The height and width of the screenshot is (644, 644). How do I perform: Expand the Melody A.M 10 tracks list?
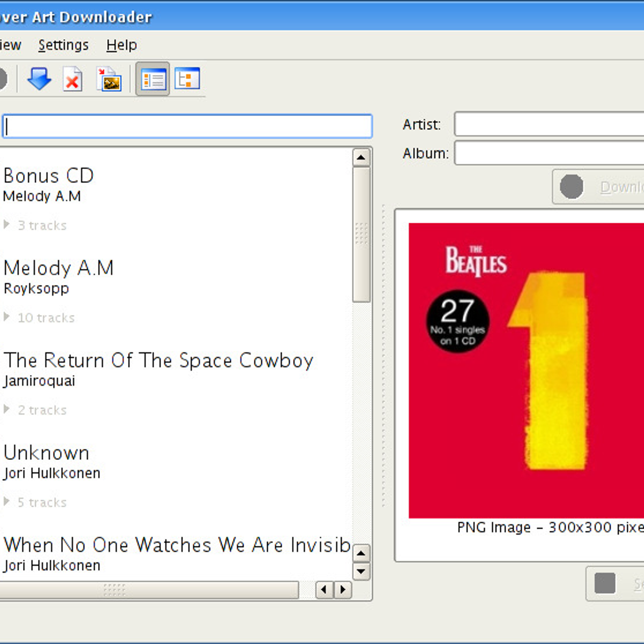7,317
